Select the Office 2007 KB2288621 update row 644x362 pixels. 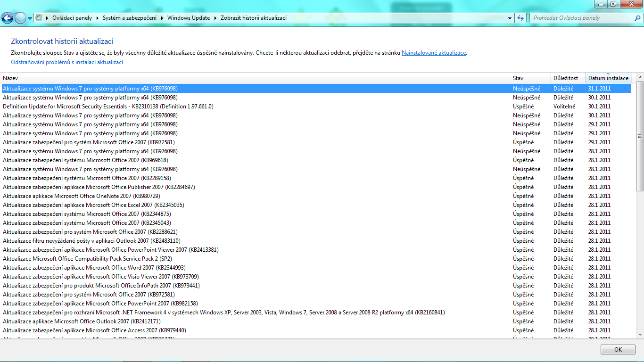[316, 232]
